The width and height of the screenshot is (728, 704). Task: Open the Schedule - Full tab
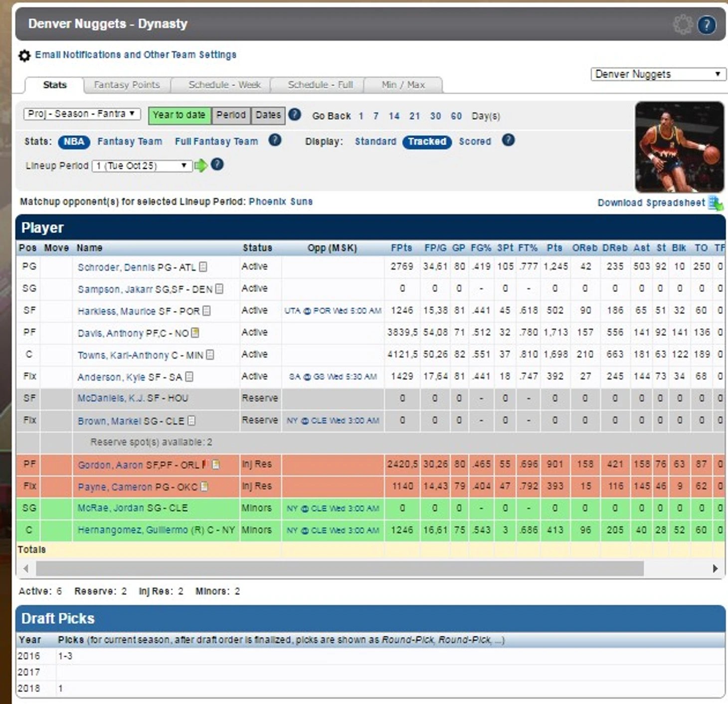pos(320,85)
